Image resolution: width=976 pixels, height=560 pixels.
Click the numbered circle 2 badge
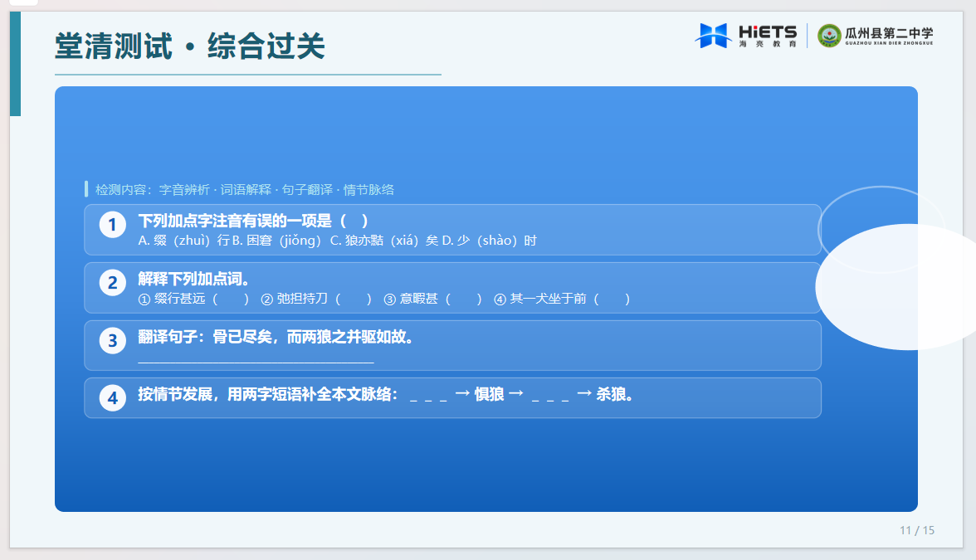pos(113,283)
